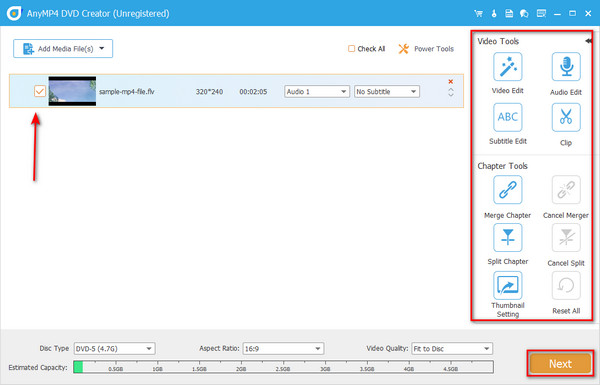Open the Disc Type dropdown

114,349
